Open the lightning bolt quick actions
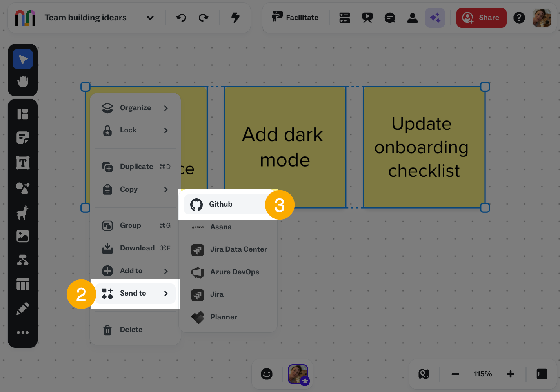Image resolution: width=560 pixels, height=392 pixels. (235, 18)
